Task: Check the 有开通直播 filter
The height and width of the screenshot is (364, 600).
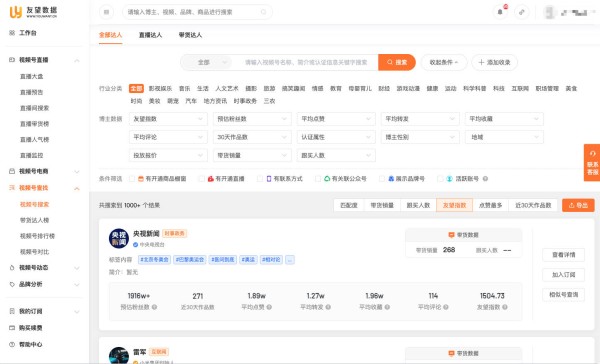Action: tap(202, 179)
